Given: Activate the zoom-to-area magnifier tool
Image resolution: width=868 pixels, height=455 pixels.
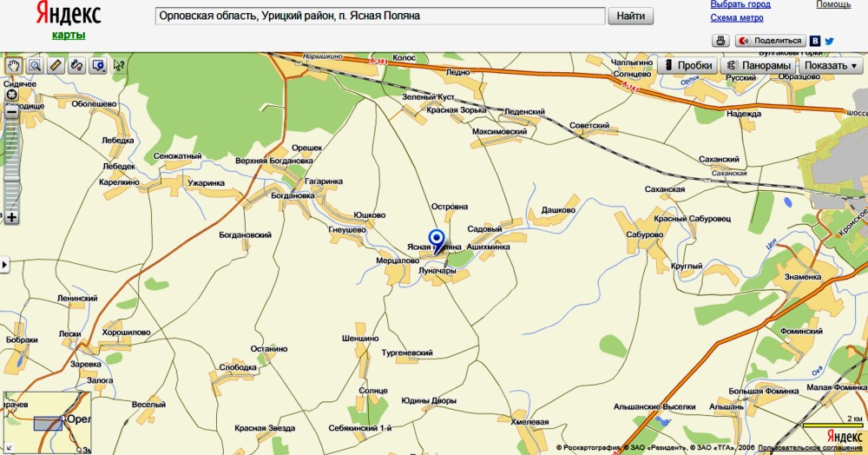Looking at the screenshot, I should point(35,65).
